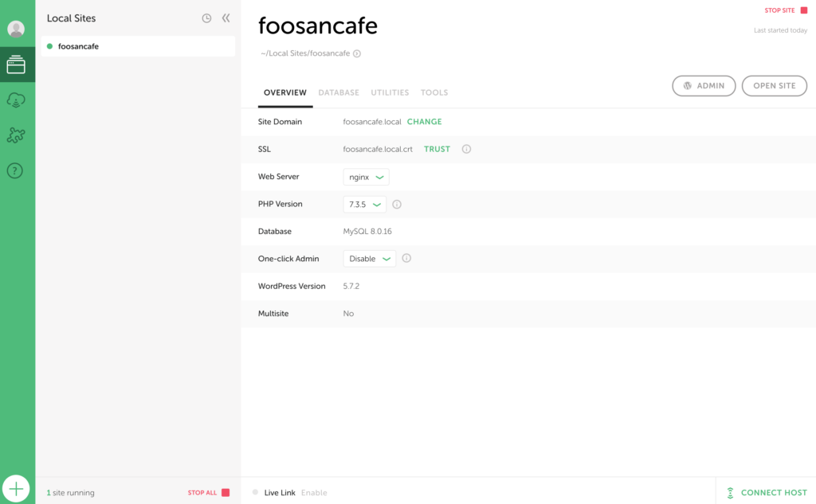Click the Stop Site button
The image size is (816, 504).
[x=785, y=10]
